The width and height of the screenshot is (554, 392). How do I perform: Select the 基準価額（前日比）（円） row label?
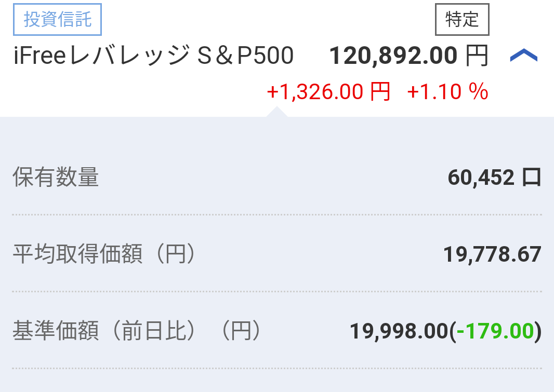[137, 331]
